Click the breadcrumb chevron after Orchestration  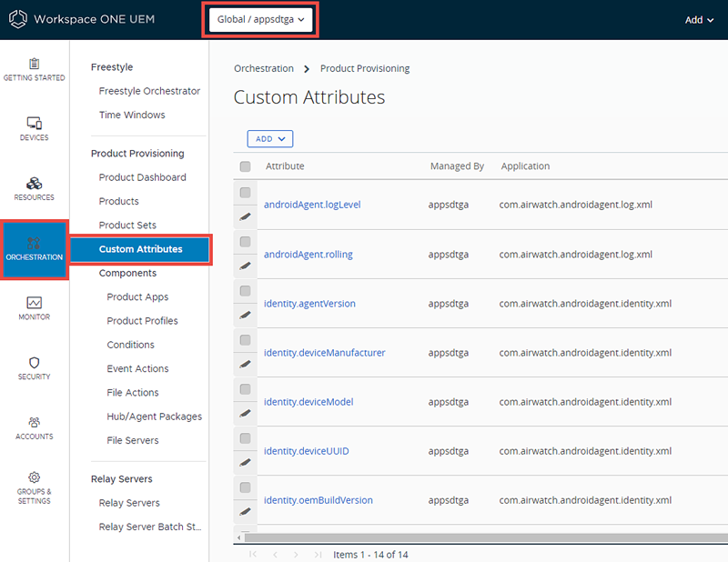pos(307,69)
